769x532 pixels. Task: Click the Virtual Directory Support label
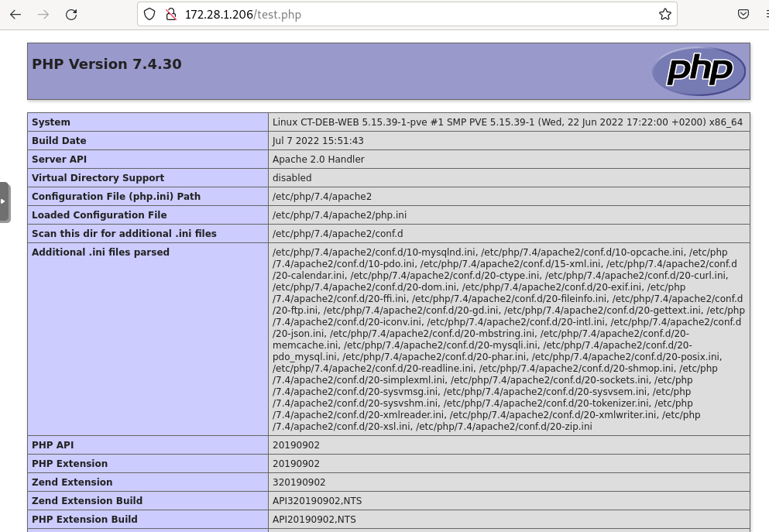(x=98, y=178)
